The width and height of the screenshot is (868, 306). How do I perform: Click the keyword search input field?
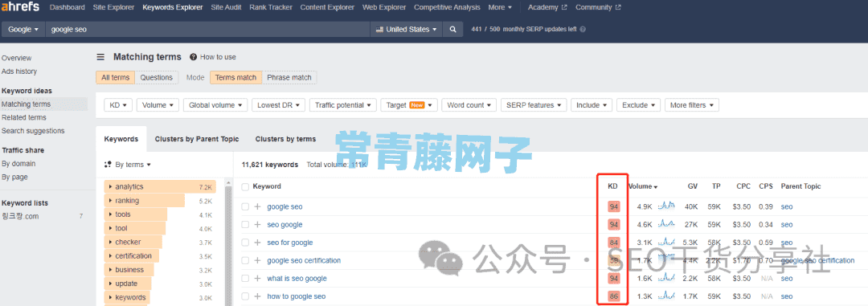207,30
